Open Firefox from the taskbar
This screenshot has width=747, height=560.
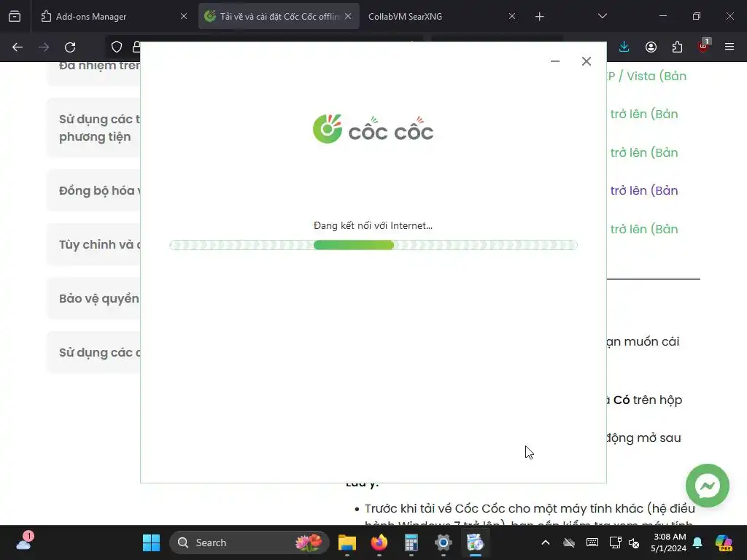(x=379, y=542)
